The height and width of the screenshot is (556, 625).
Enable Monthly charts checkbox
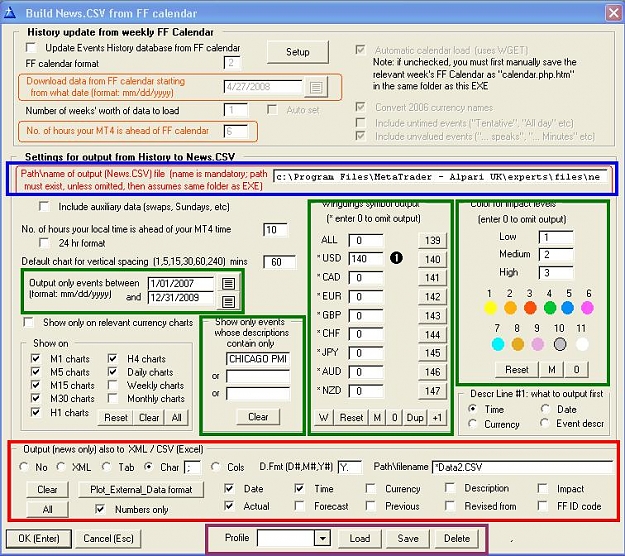coord(113,398)
